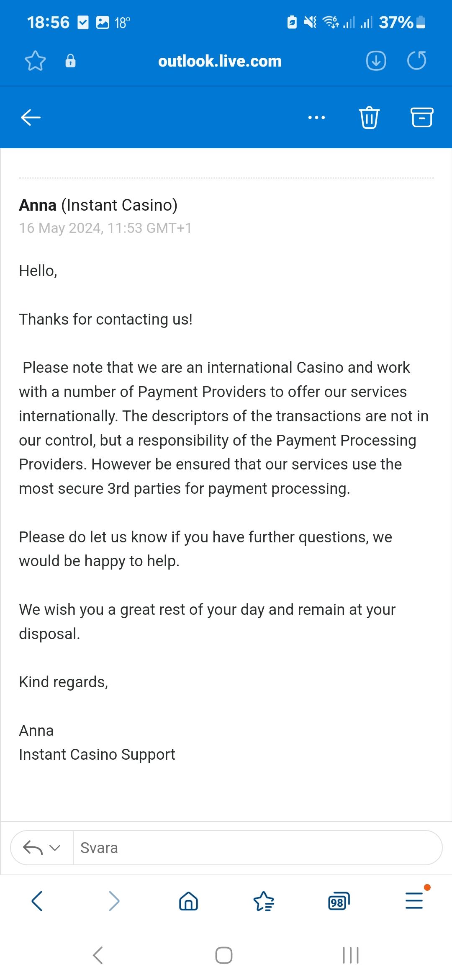Reload the page with refresh icon
The width and height of the screenshot is (452, 980).
pyautogui.click(x=416, y=61)
